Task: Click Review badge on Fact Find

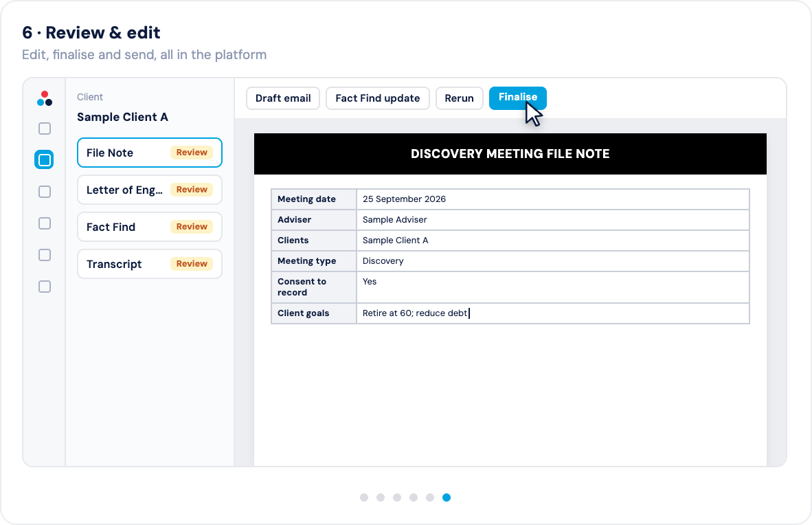Action: 192,227
